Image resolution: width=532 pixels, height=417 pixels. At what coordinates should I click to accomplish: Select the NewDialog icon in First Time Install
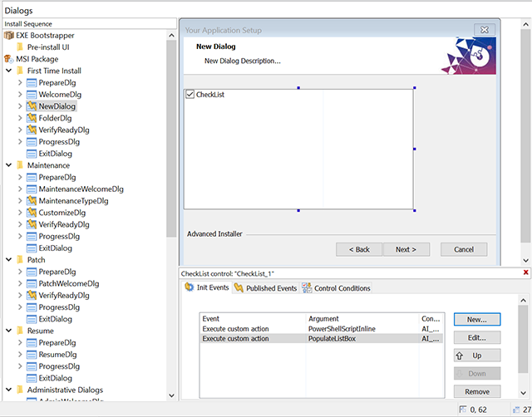coord(32,106)
